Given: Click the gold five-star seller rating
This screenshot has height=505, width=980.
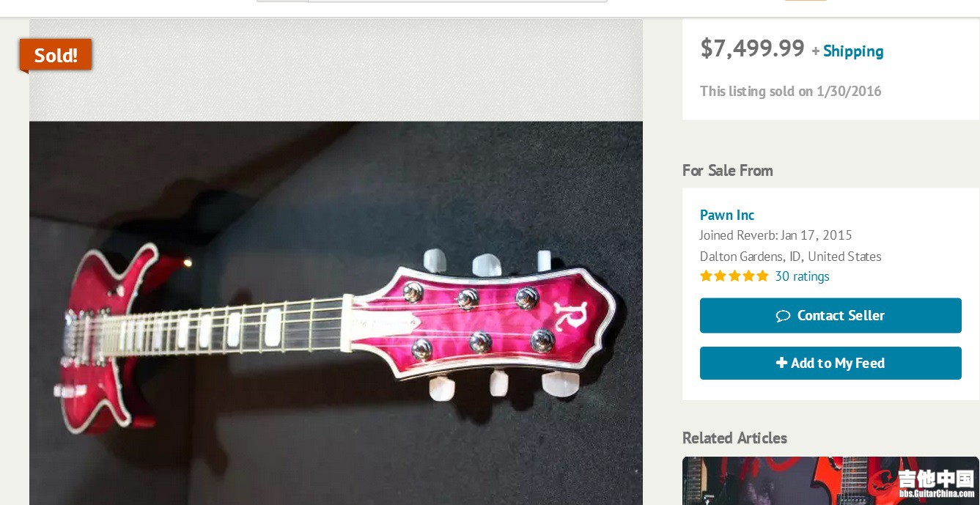Looking at the screenshot, I should (734, 276).
